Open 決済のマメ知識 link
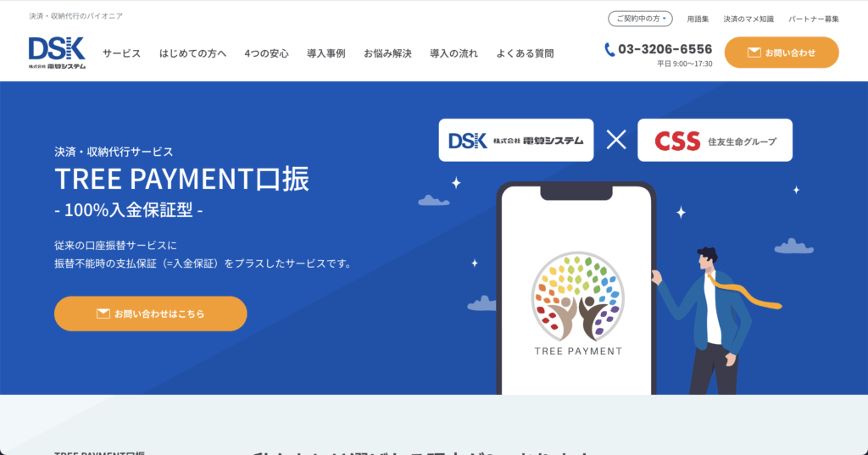The image size is (868, 455). [748, 19]
